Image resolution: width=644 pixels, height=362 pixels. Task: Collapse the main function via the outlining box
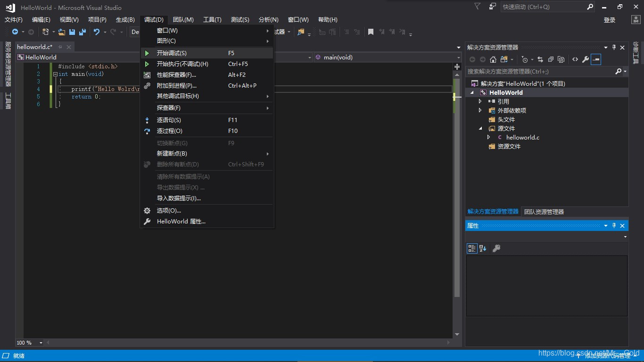click(x=55, y=74)
